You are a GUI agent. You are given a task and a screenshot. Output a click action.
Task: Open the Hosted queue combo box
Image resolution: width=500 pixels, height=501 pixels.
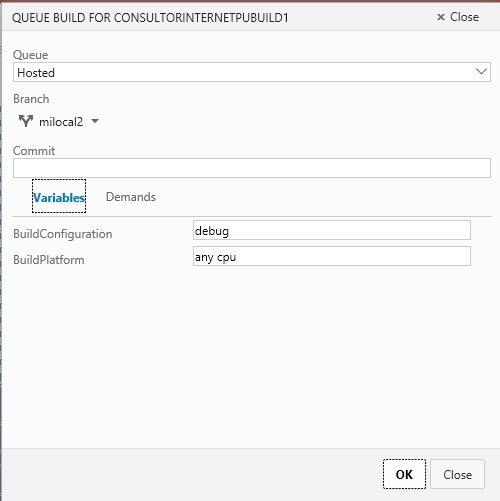click(x=252, y=72)
